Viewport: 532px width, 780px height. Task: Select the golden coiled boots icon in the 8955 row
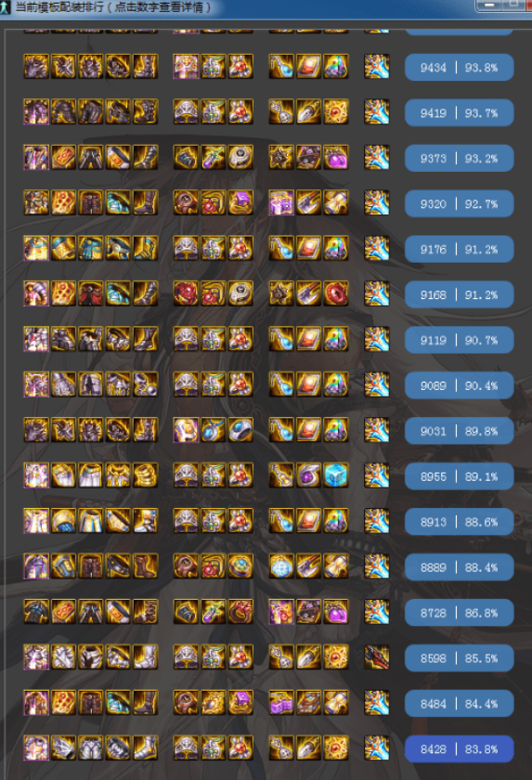click(x=145, y=475)
